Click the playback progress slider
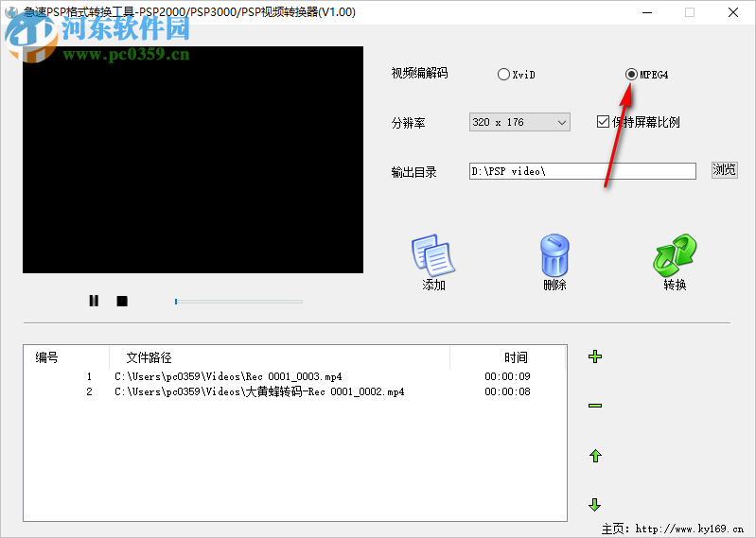756x538 pixels. pyautogui.click(x=238, y=302)
